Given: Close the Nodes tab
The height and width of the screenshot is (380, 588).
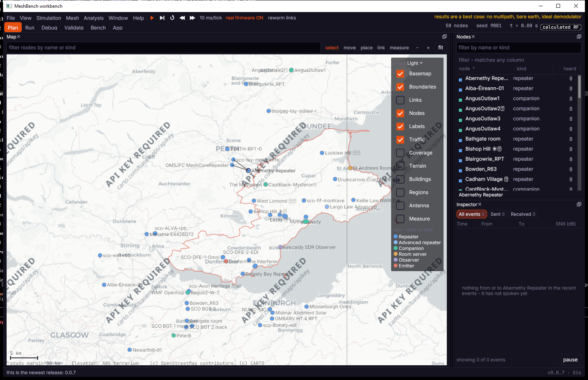Looking at the screenshot, I should click(473, 36).
